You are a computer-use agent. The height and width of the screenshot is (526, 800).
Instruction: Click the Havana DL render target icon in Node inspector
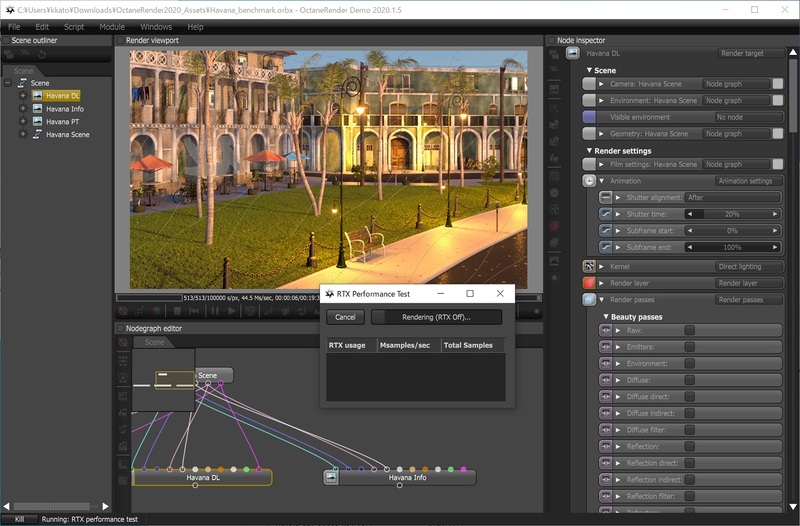572,53
